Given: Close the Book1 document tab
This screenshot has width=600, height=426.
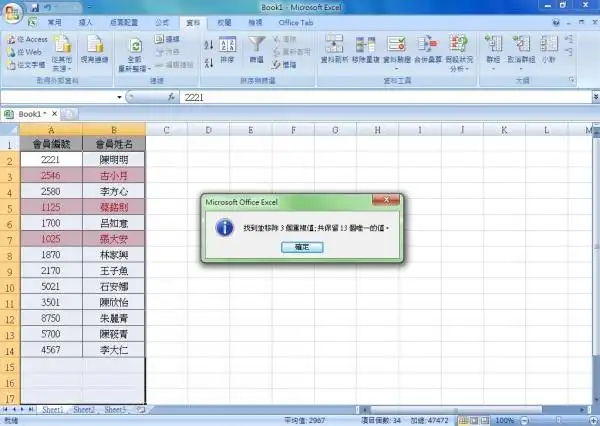Looking at the screenshot, I should pos(54,114).
